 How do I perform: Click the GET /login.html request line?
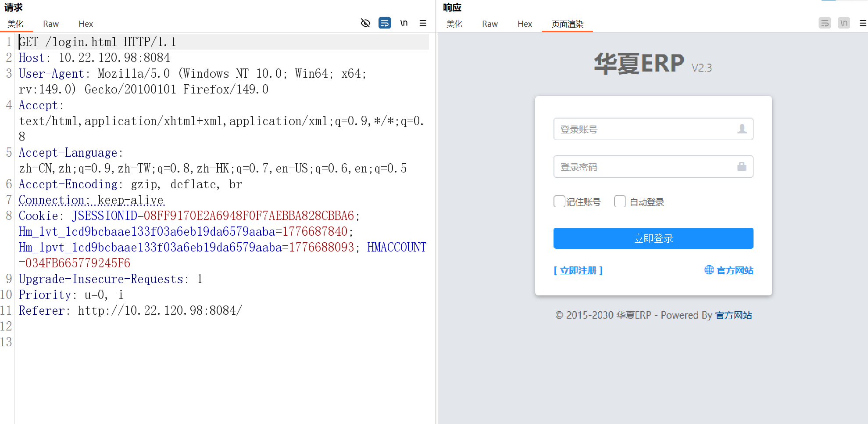pos(97,42)
